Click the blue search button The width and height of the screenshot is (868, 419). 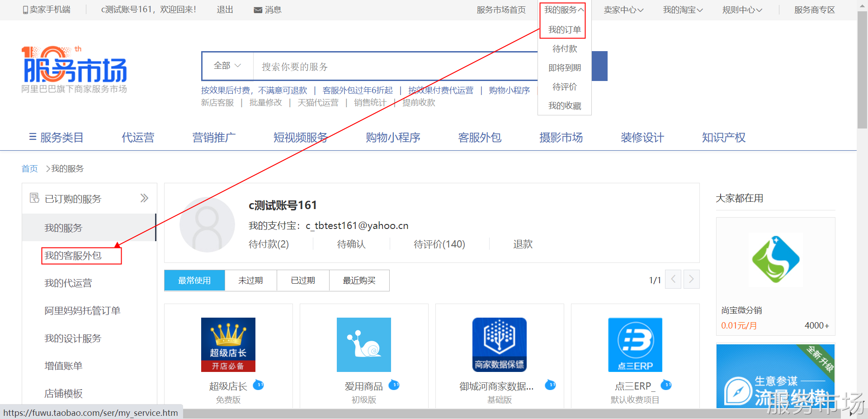[599, 66]
